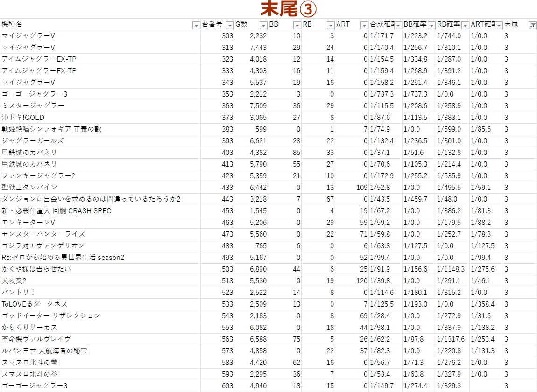The image size is (537, 392).
Task: Select RB確率 cell 1/1317.6
Action: 453,339
